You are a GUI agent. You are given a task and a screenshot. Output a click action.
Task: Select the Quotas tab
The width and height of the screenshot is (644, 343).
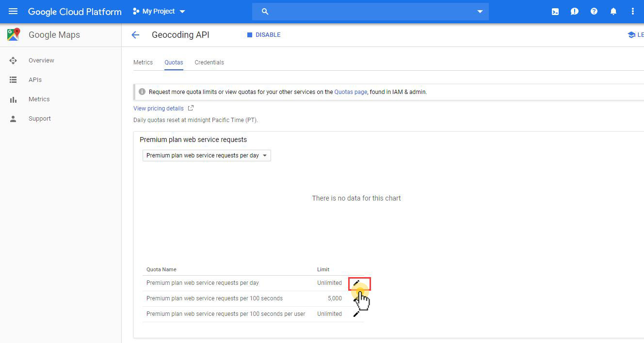click(174, 62)
